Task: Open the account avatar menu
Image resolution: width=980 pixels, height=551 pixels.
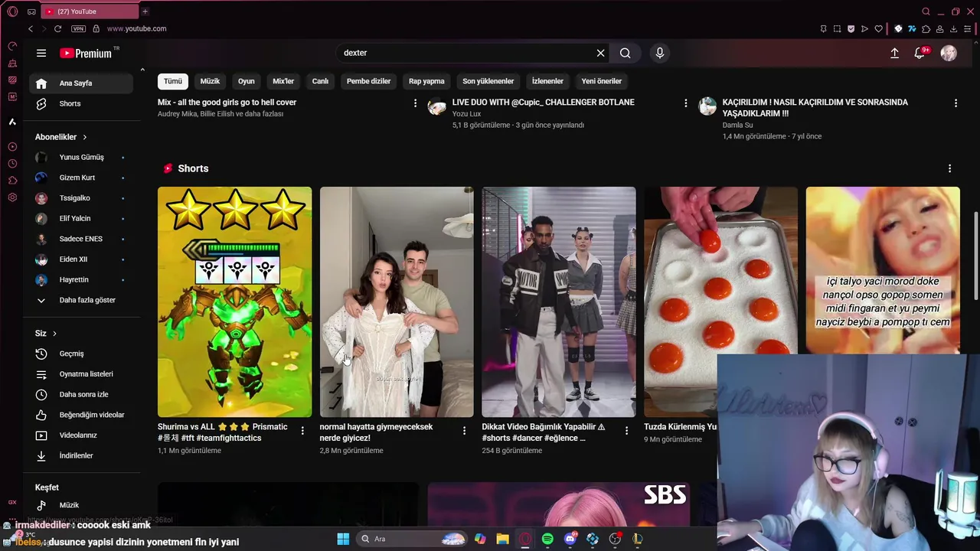Action: (949, 53)
